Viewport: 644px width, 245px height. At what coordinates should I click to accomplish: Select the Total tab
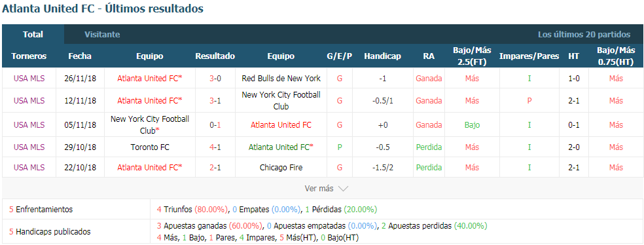(33, 35)
